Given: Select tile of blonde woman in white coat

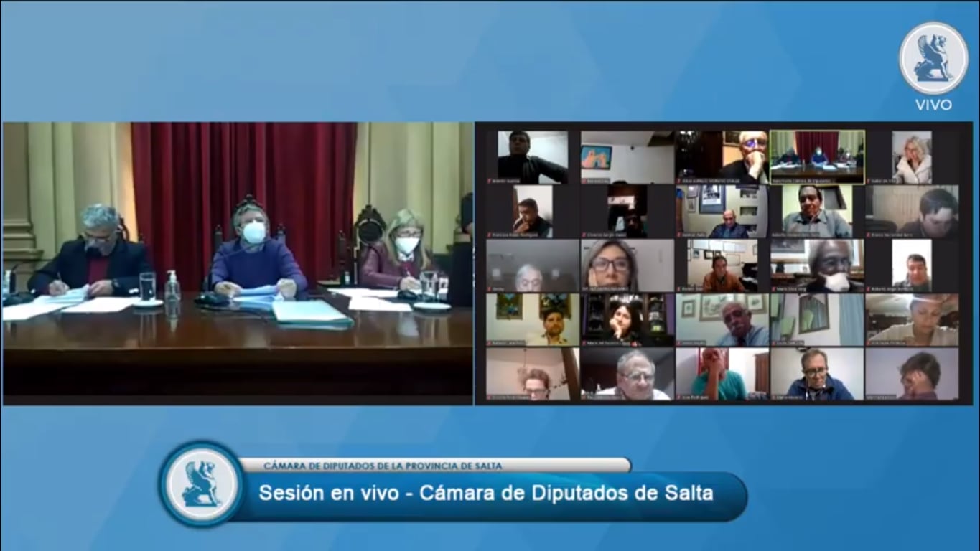Looking at the screenshot, I should [x=912, y=157].
